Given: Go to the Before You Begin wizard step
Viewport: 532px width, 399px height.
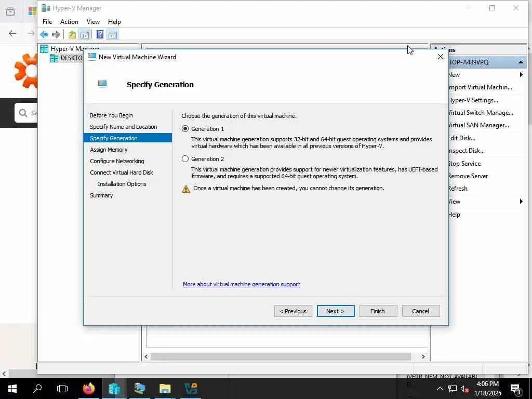Looking at the screenshot, I should click(111, 115).
